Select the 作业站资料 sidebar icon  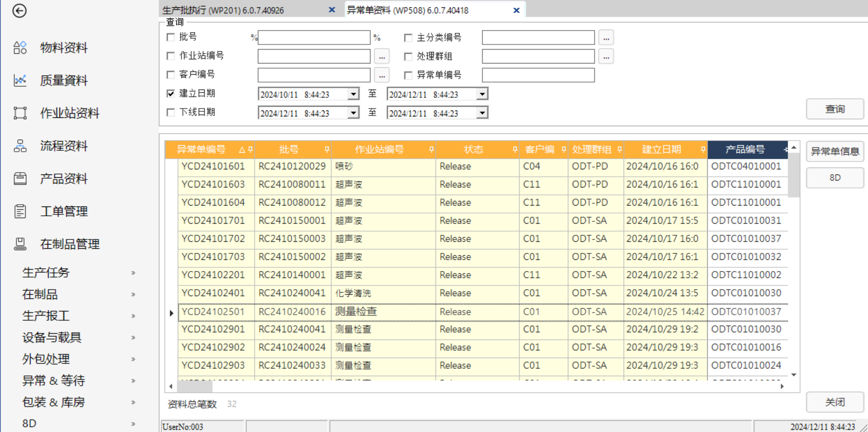(20, 113)
